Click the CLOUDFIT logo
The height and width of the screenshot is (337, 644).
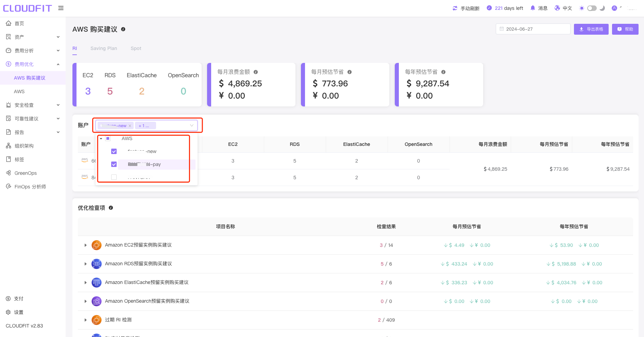tap(28, 8)
